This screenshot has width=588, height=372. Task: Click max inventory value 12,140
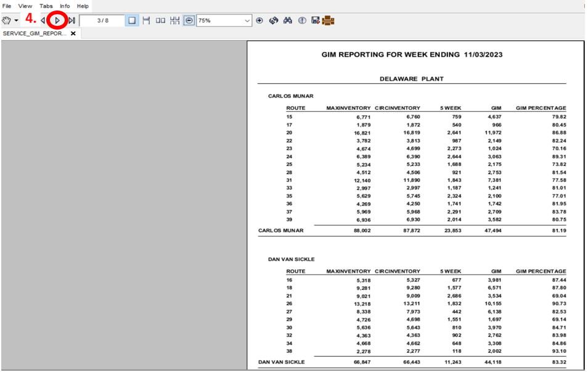tap(362, 181)
